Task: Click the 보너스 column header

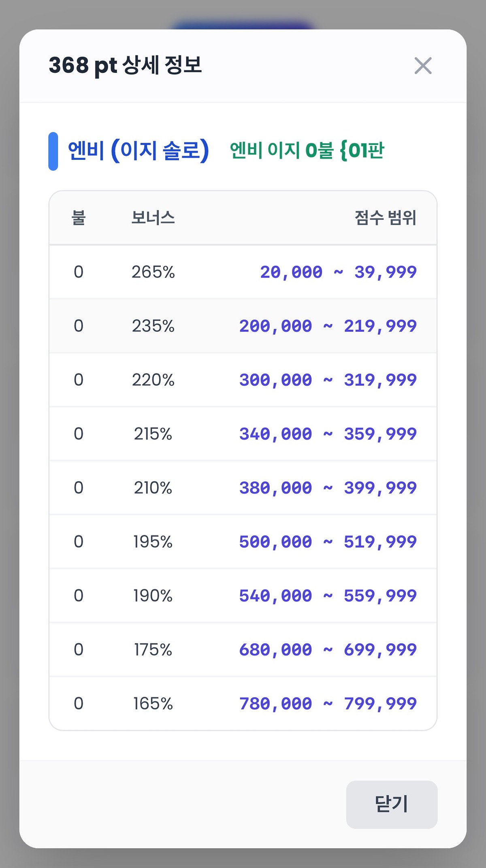Action: (x=153, y=218)
